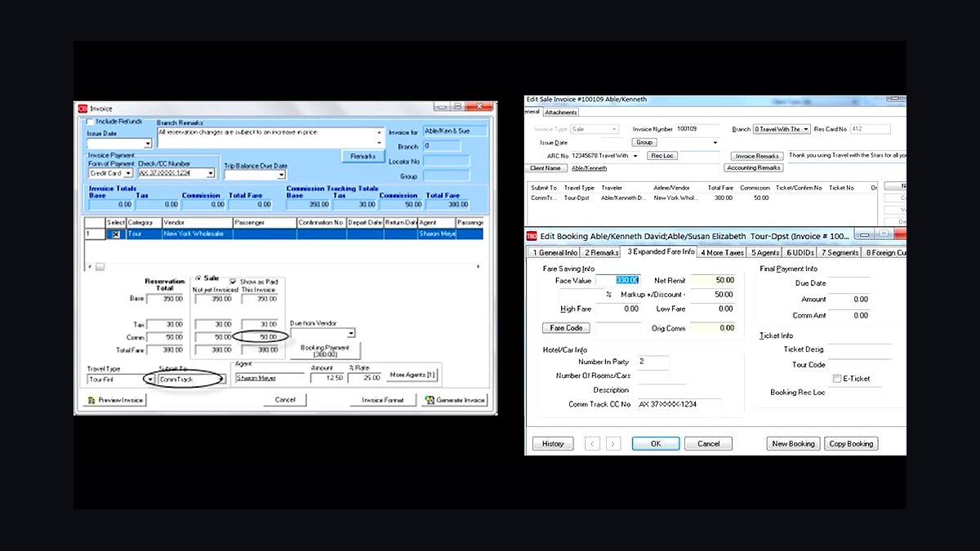Open Travel Type Tour-Finl dropdown

(x=149, y=380)
